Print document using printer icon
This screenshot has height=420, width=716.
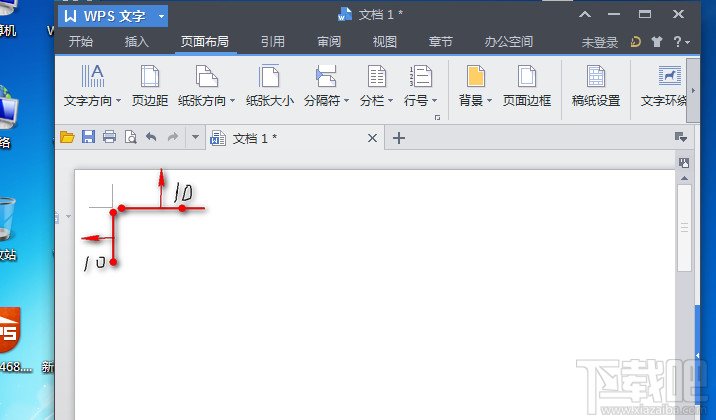pos(109,137)
